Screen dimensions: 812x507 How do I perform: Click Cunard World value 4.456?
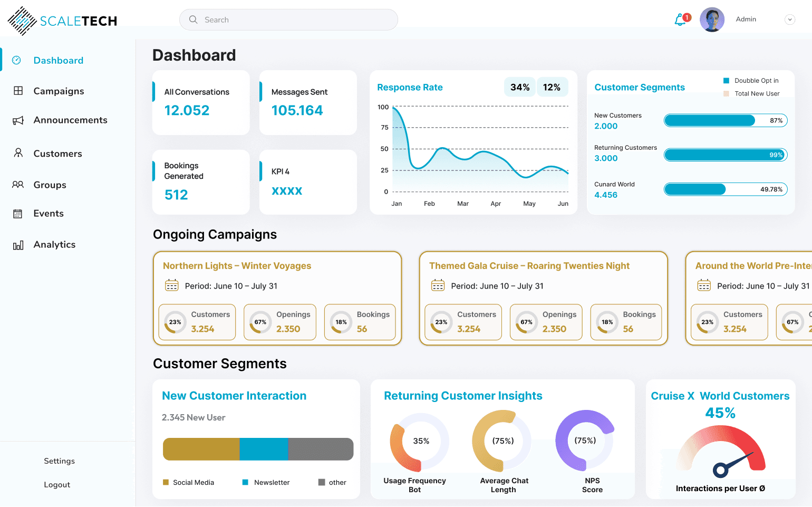coord(606,195)
